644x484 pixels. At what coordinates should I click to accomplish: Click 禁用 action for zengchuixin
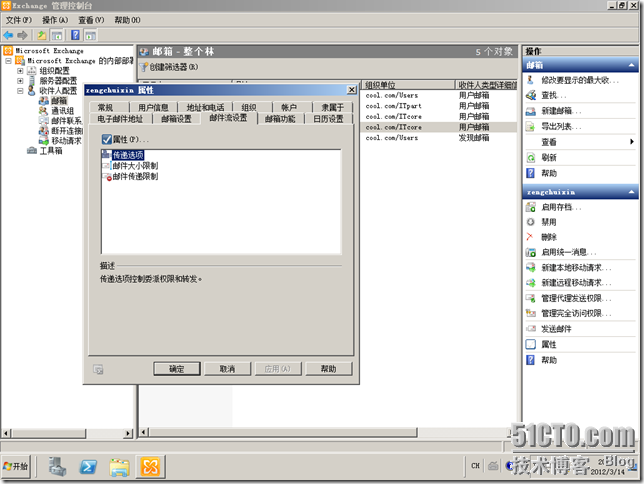click(x=548, y=222)
